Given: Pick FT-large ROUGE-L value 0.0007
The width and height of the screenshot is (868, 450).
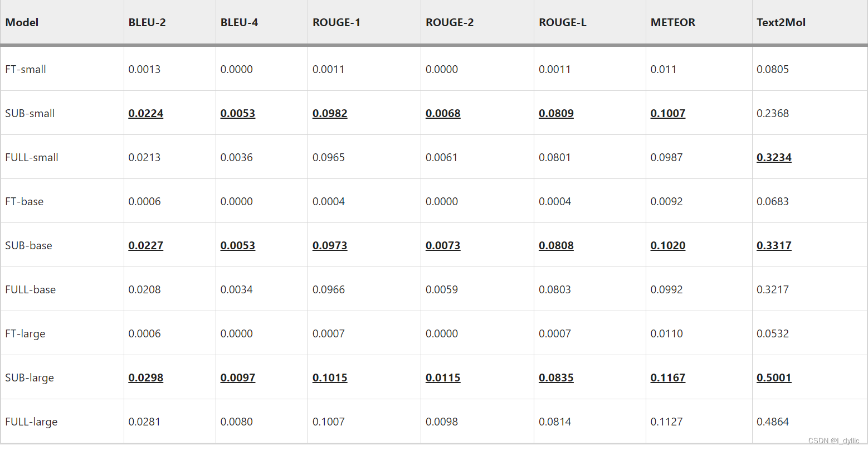Looking at the screenshot, I should [x=555, y=333].
